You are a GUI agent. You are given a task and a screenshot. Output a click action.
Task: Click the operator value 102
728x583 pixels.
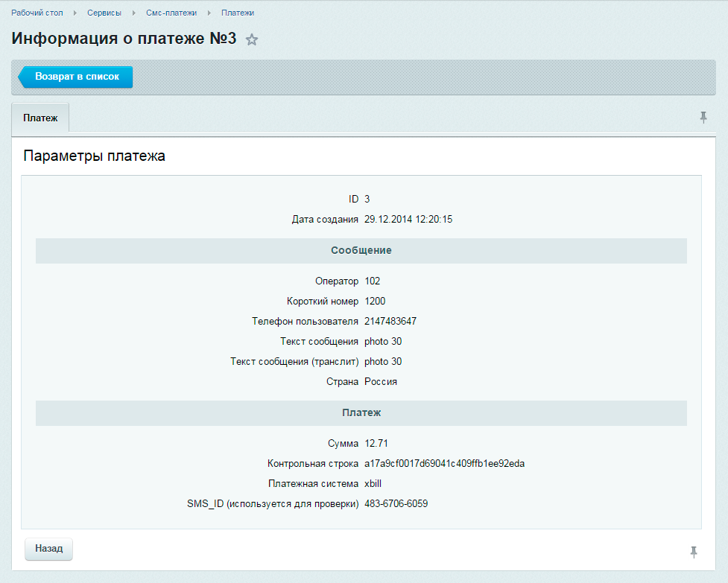pos(373,281)
